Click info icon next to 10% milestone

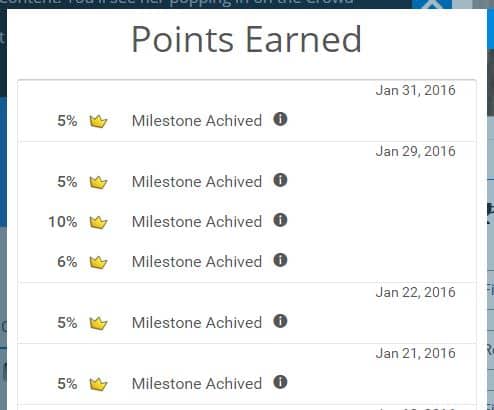coord(280,220)
